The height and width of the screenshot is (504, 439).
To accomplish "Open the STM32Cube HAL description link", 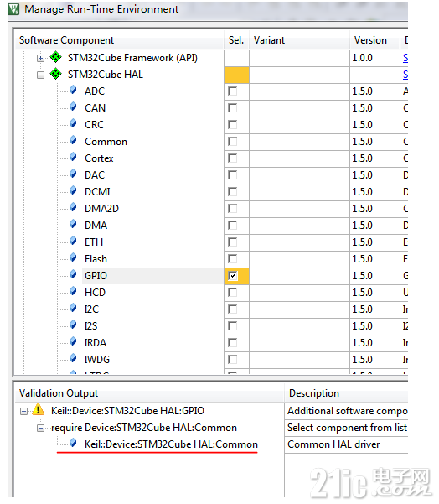I will pyautogui.click(x=405, y=75).
